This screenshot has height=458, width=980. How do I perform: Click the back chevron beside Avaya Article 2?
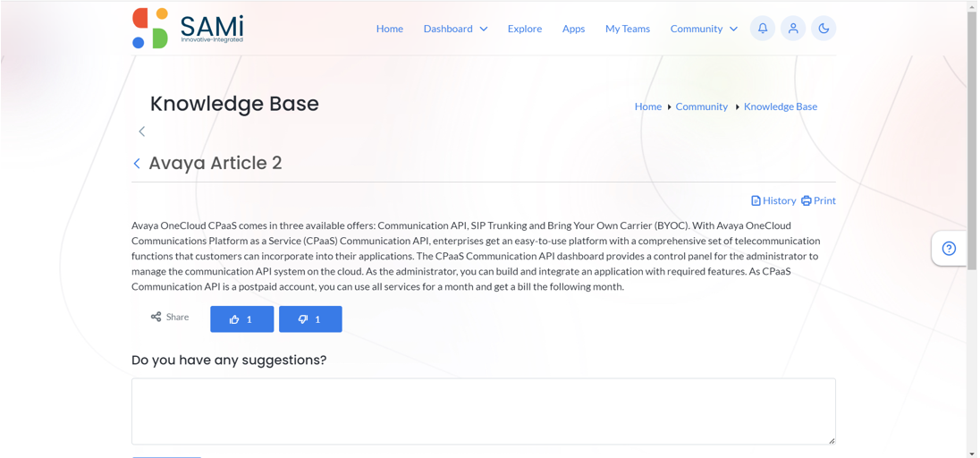(137, 164)
